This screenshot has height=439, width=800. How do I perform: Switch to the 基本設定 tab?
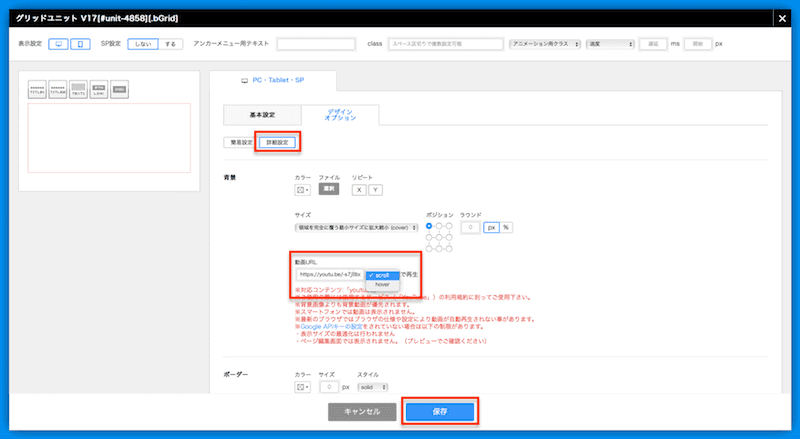point(261,115)
